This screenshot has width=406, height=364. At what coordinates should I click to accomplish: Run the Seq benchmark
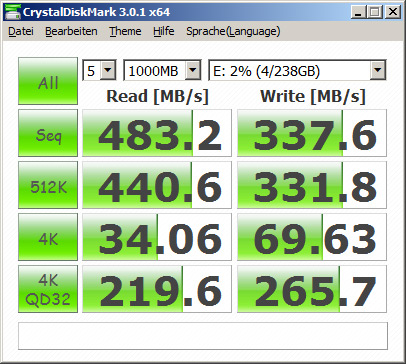pos(48,133)
